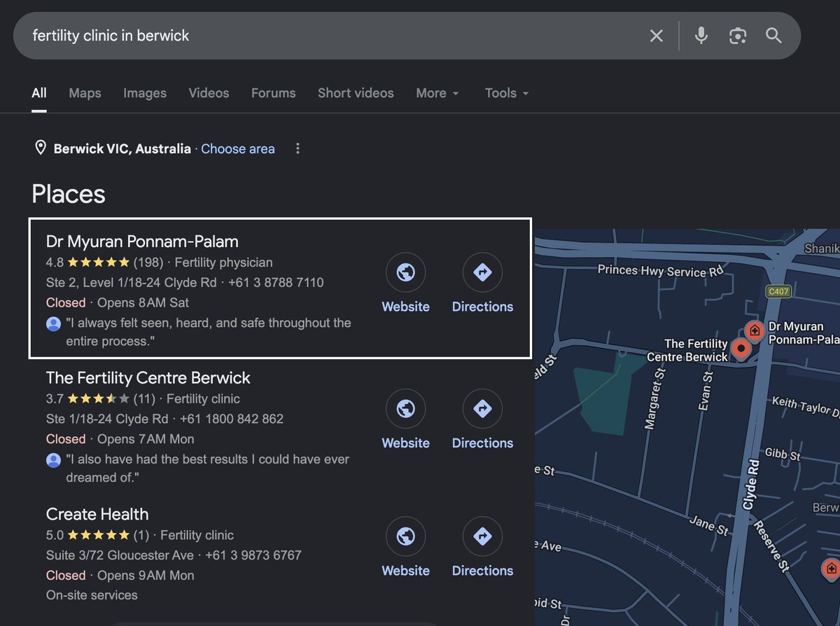Click the Clyde Rd label on the map
The image size is (840, 626).
750,484
